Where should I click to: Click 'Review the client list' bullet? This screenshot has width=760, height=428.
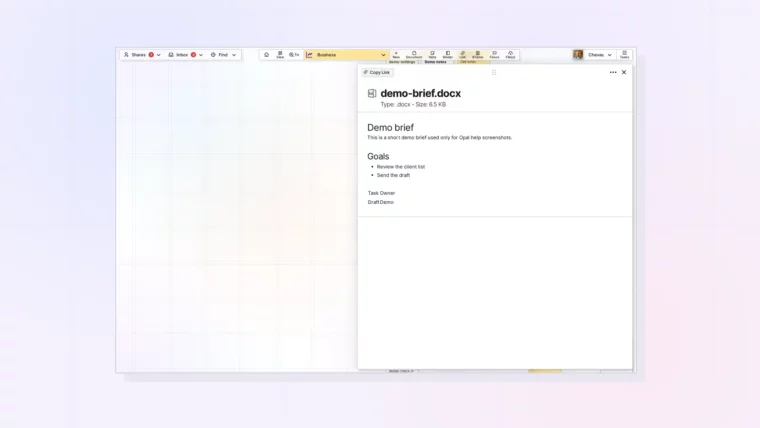coord(401,167)
